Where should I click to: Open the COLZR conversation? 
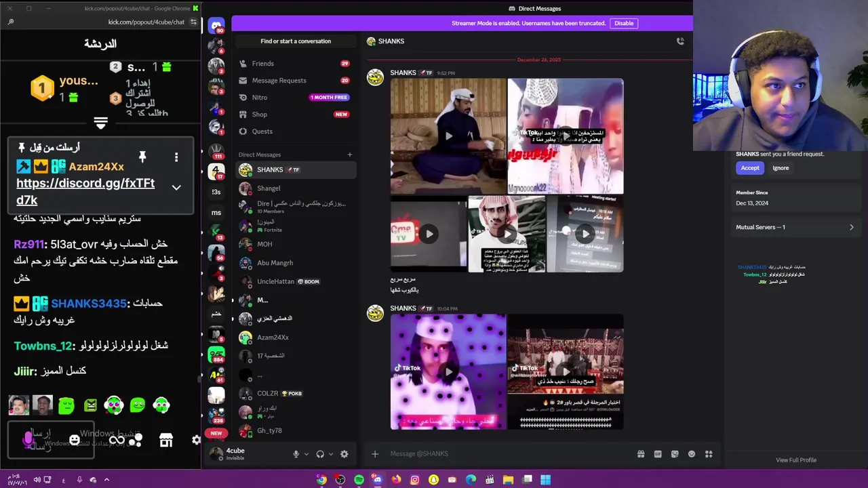(x=294, y=393)
